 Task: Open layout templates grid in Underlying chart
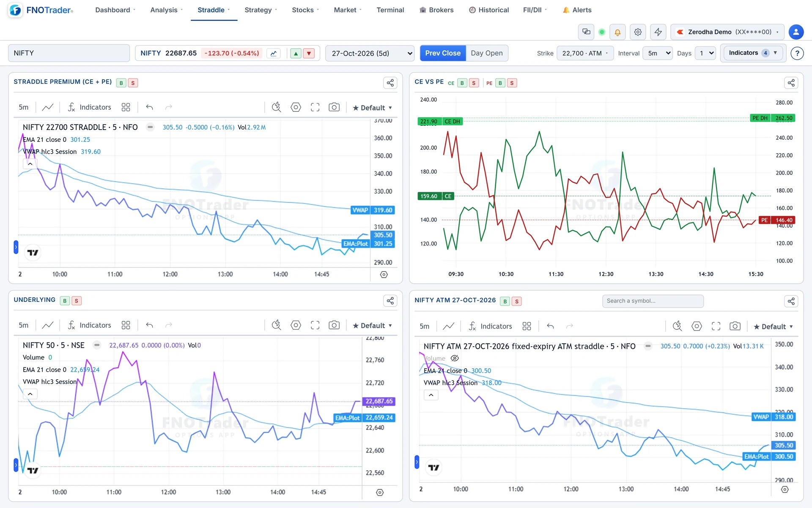click(x=126, y=325)
